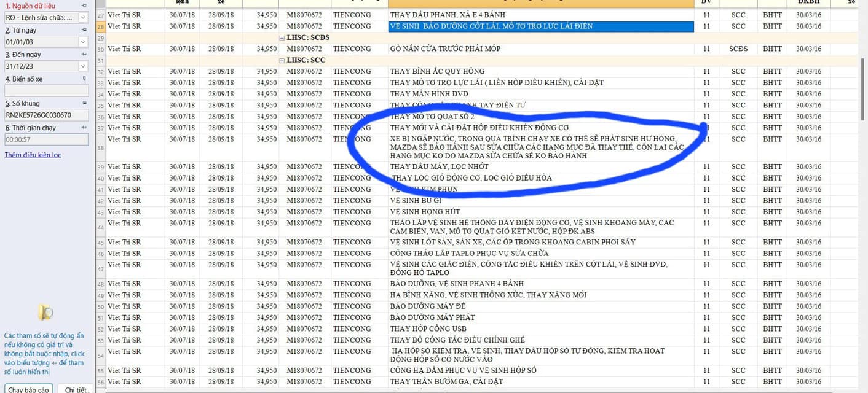The width and height of the screenshot is (868, 393).
Task: Select the cell 'THÁO LẮP VỆ SINH HỆ THỐNG DÂY ĐIỆN'
Action: coord(541,227)
